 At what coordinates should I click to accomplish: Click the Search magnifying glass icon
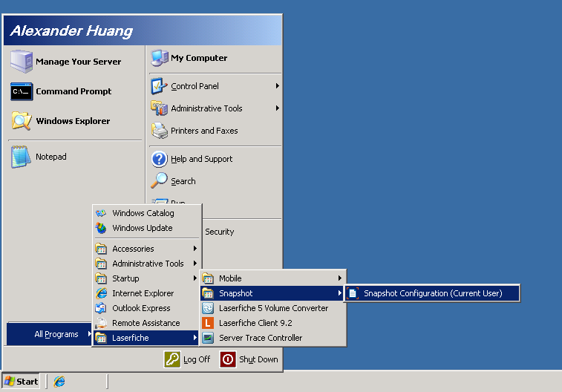coord(159,180)
